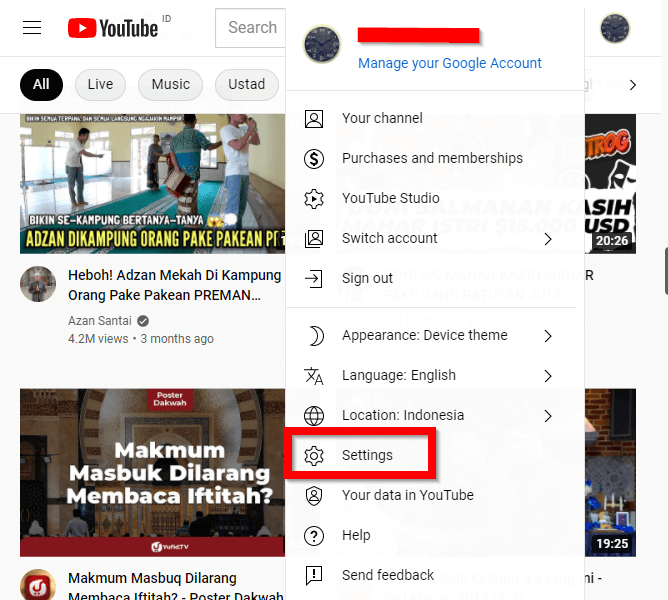
Task: Click the Azan Santai channel avatar
Action: (38, 284)
